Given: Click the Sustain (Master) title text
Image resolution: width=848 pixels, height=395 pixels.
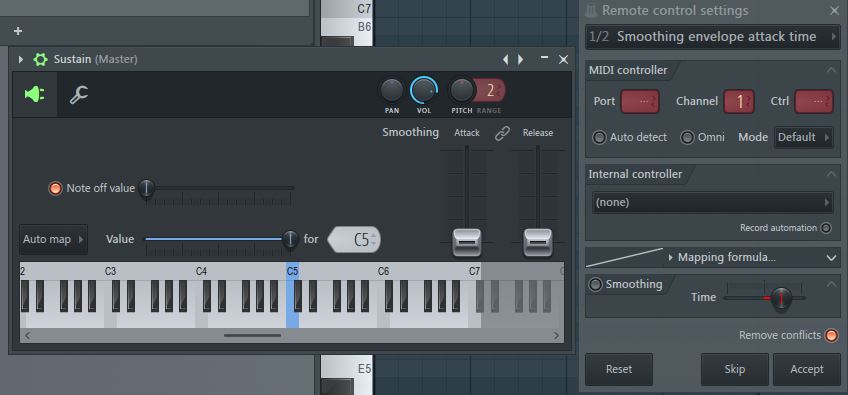Looking at the screenshot, I should pos(96,60).
